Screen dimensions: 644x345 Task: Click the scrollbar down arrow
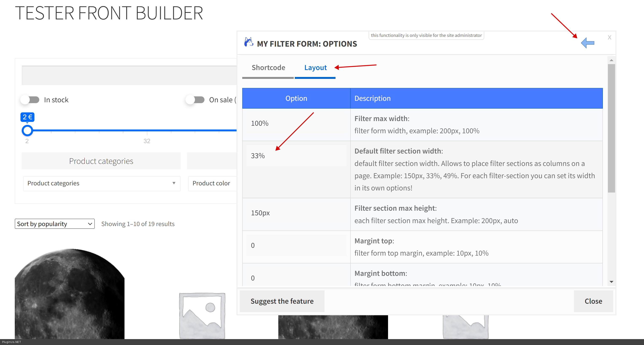[x=611, y=282]
